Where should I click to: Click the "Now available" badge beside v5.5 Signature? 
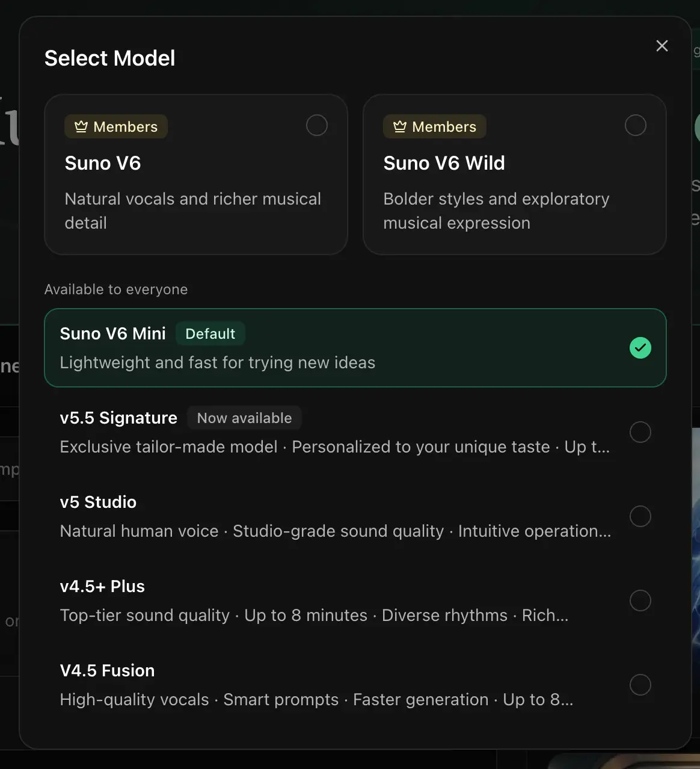tap(245, 418)
